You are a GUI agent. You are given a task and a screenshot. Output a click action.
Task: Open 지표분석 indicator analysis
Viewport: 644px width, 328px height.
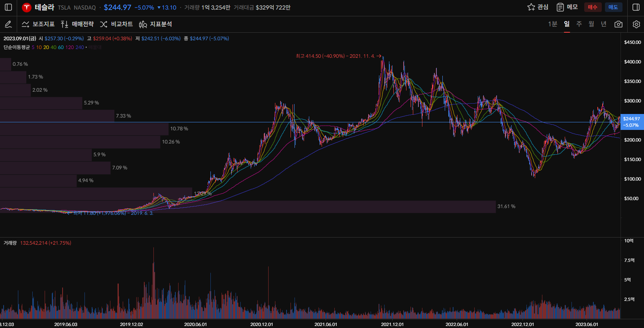click(x=155, y=24)
